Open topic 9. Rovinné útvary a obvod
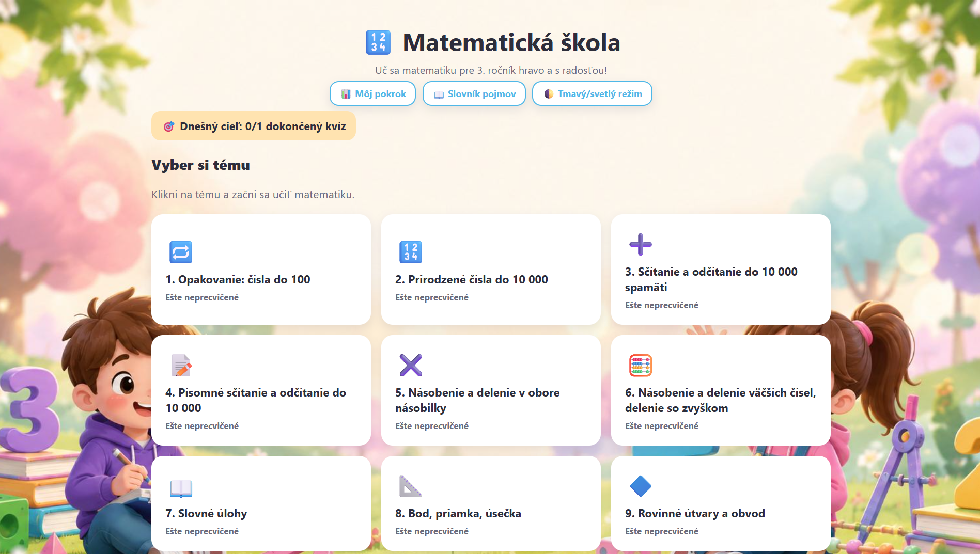 pyautogui.click(x=721, y=503)
